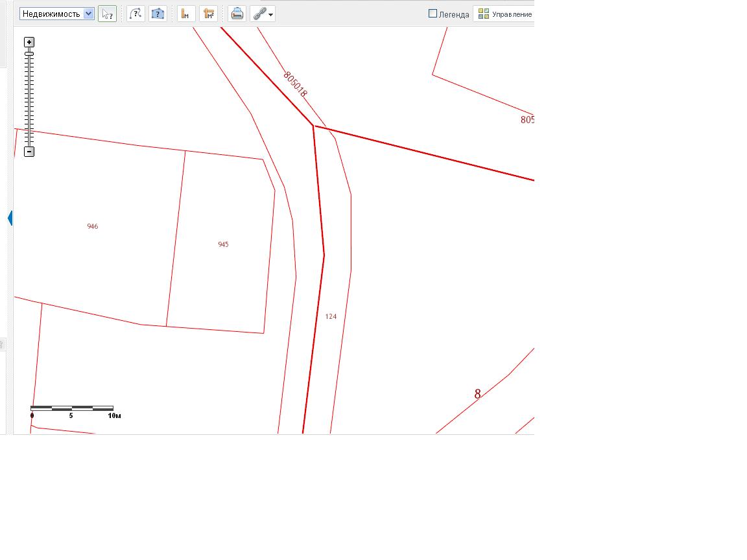Viewport: 747px width, 560px height.
Task: Select the area measurement tool
Action: tap(208, 14)
